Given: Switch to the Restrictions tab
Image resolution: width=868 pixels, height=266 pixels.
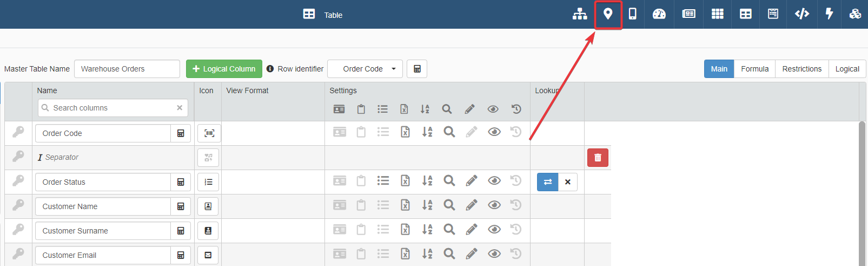Looking at the screenshot, I should [x=801, y=69].
